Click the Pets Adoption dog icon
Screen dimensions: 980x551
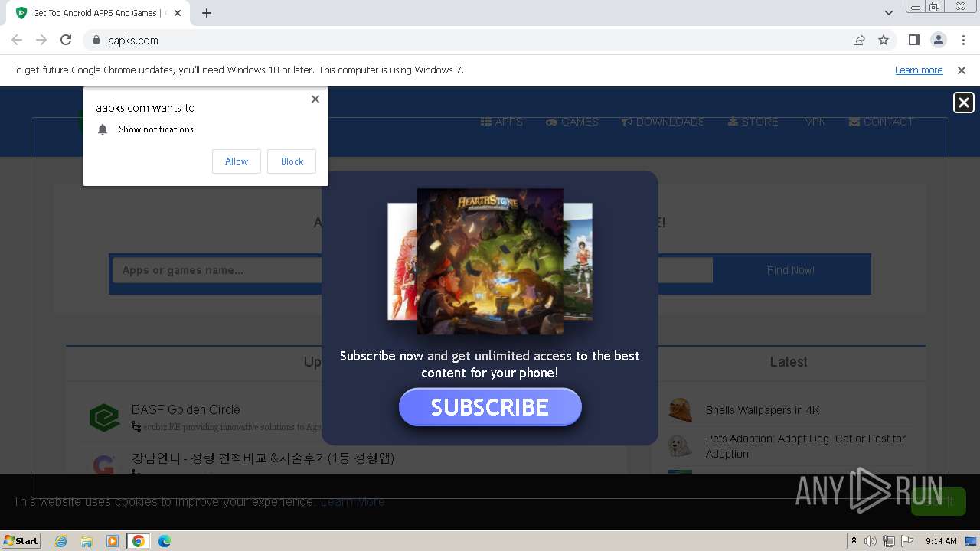coord(680,446)
